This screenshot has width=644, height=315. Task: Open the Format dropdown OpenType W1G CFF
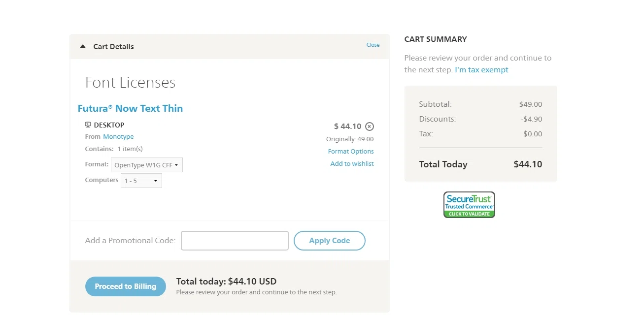click(147, 165)
